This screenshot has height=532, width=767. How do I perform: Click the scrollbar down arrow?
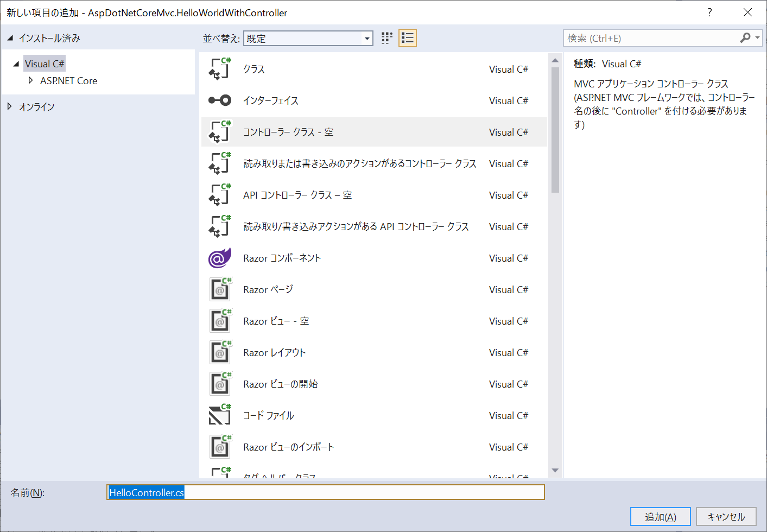click(555, 470)
